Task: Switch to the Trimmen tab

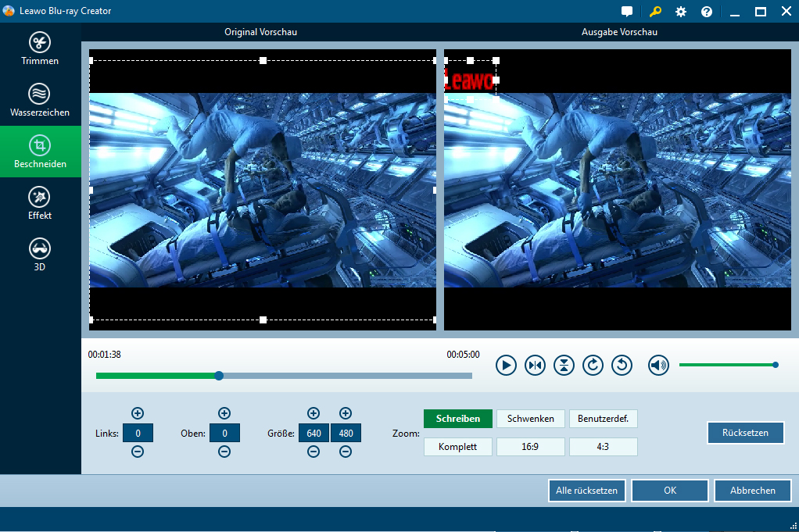Action: (x=40, y=49)
